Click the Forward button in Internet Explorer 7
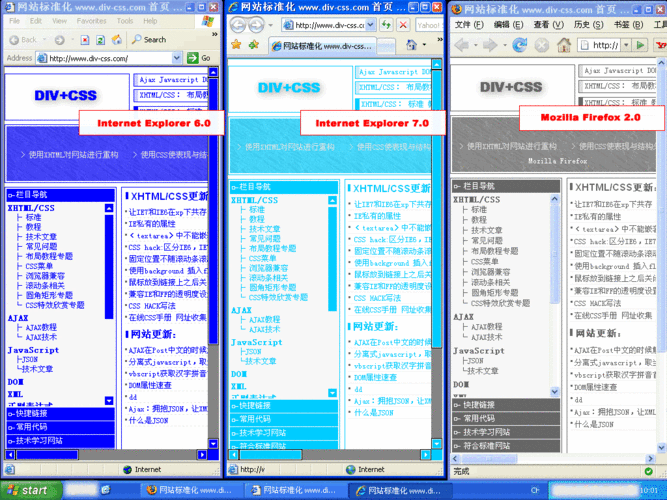This screenshot has width=667, height=500. point(256,26)
